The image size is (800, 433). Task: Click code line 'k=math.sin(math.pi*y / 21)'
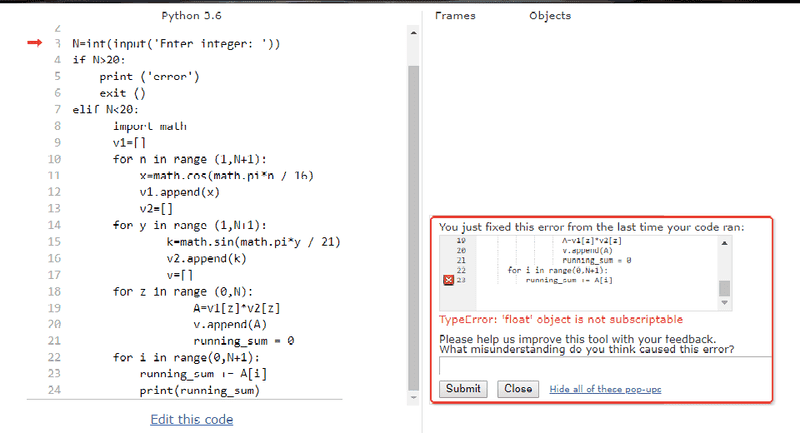[x=253, y=242]
